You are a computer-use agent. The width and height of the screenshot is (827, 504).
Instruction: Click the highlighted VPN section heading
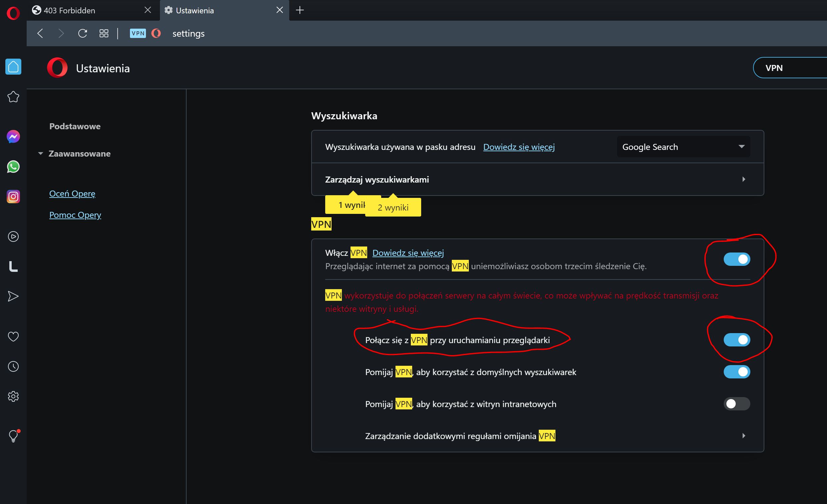click(321, 224)
